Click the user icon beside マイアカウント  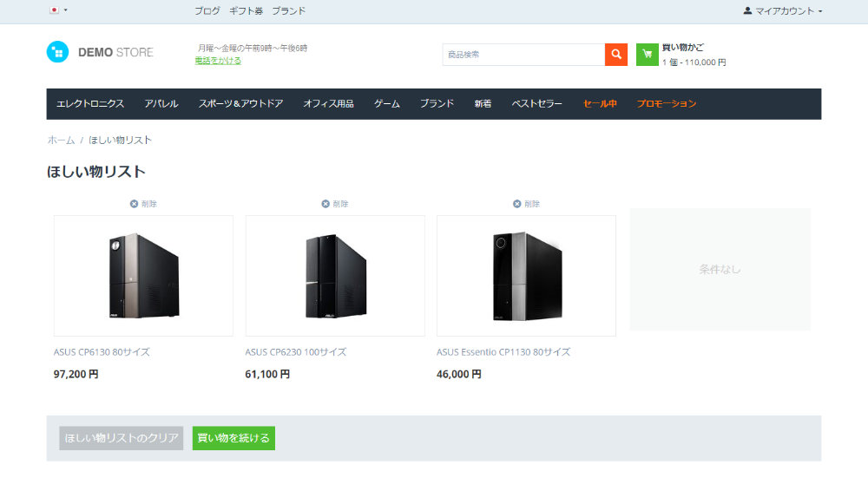tap(747, 10)
